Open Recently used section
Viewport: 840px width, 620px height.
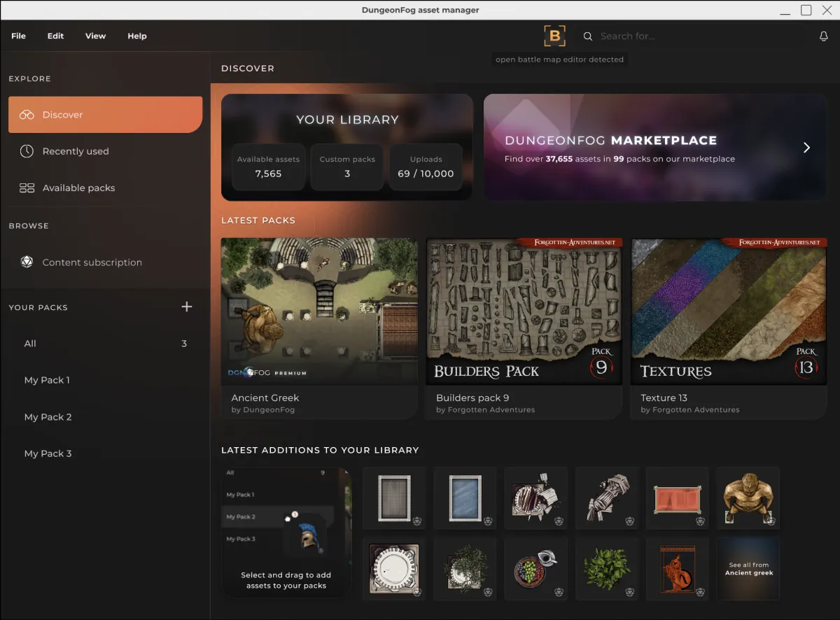coord(105,151)
